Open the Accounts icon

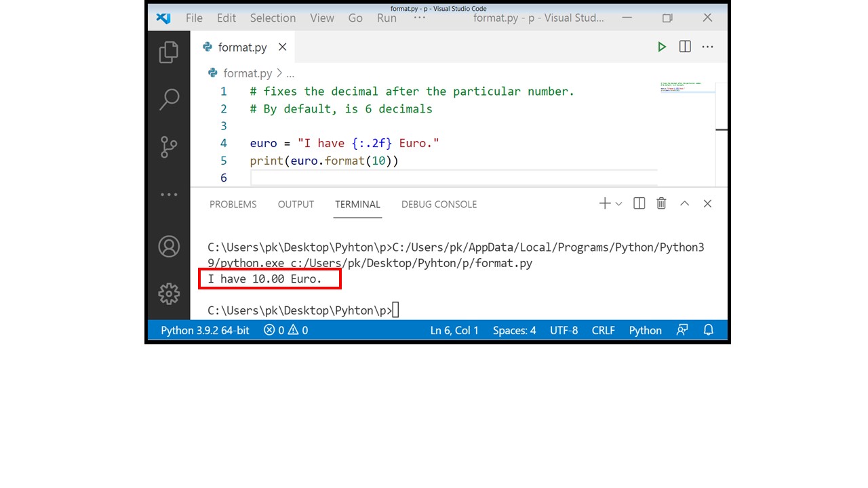tap(168, 247)
